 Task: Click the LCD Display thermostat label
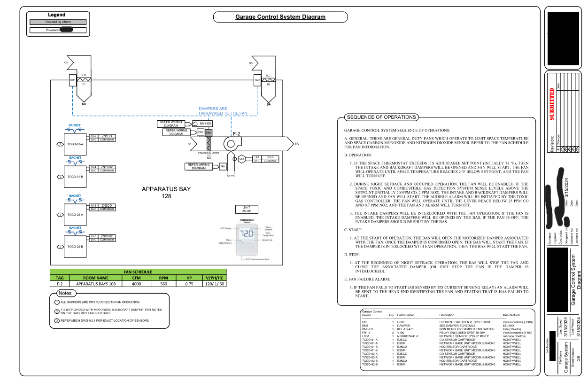tap(226, 228)
